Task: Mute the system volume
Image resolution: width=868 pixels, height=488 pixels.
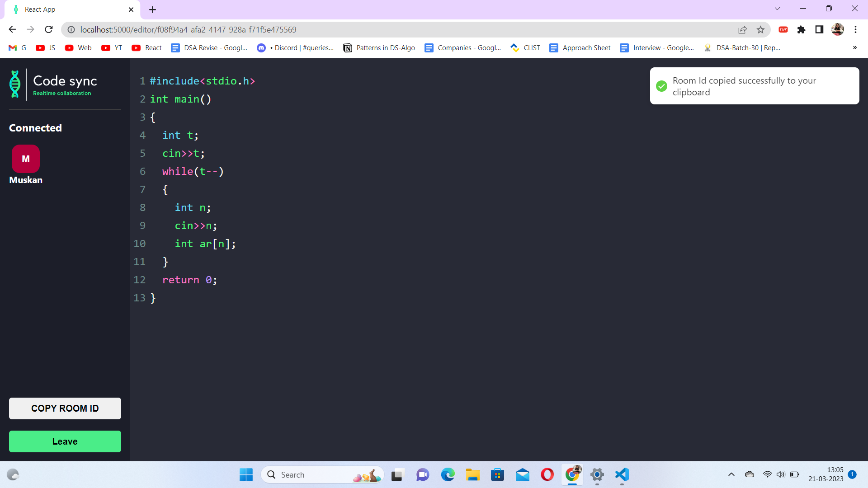Action: coord(781,474)
